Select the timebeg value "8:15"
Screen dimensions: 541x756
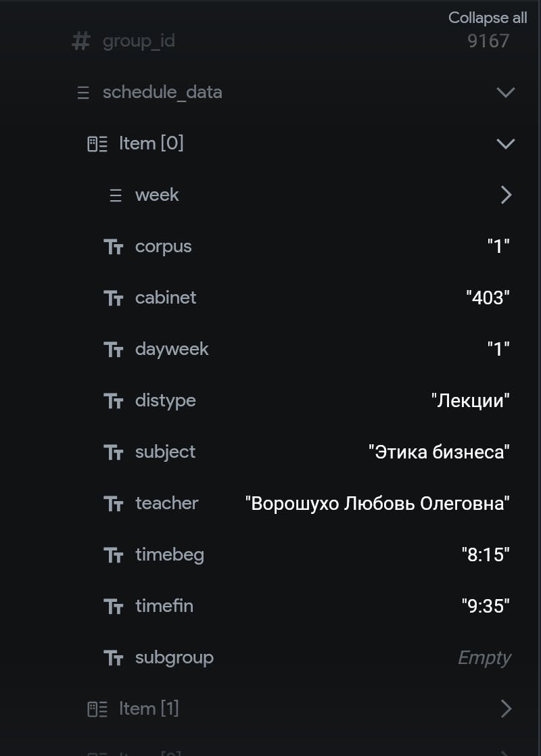point(486,555)
